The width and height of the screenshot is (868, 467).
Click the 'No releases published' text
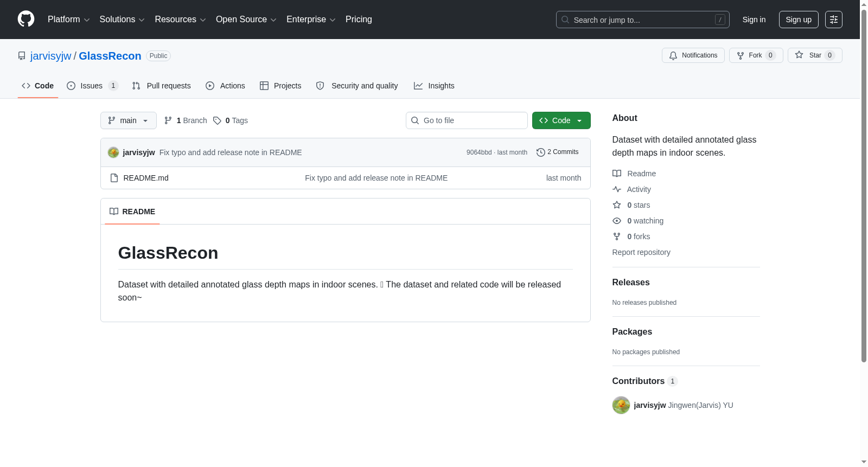point(644,303)
